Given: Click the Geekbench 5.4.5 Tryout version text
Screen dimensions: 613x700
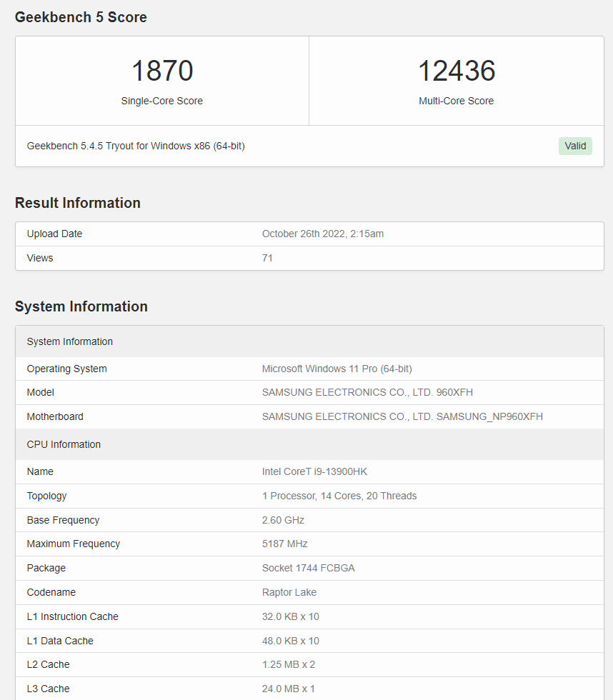Looking at the screenshot, I should coord(136,146).
